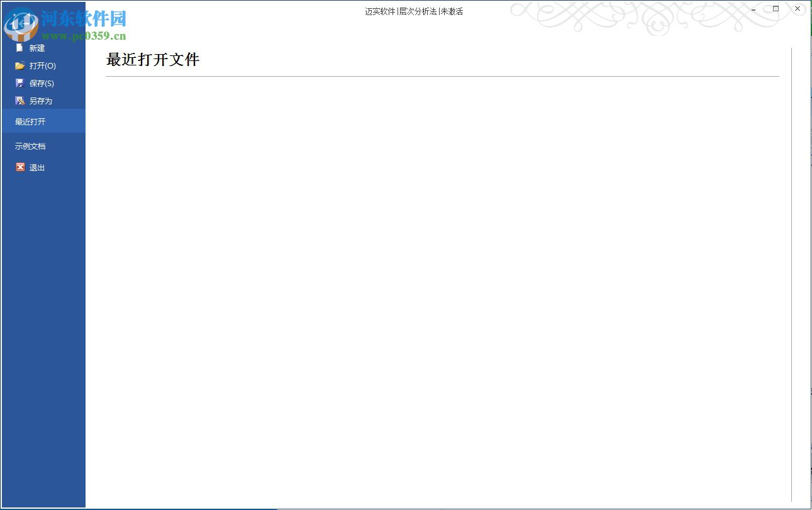Click the maximize window control
The width and height of the screenshot is (812, 510).
coord(775,9)
